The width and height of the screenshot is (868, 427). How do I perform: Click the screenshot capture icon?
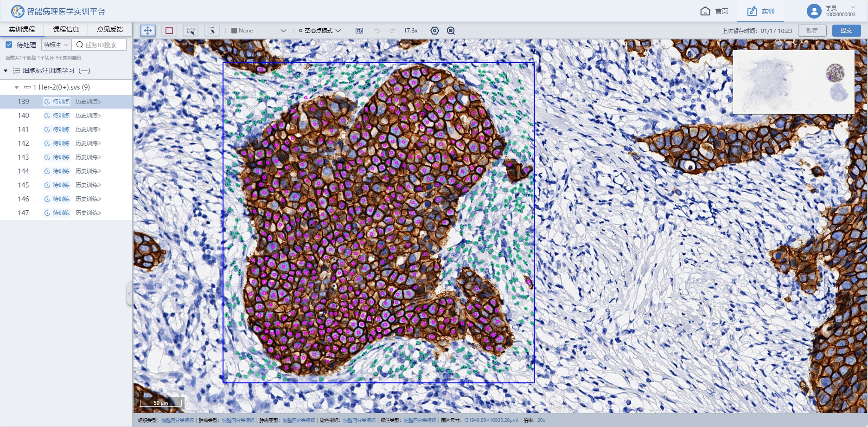pos(359,31)
